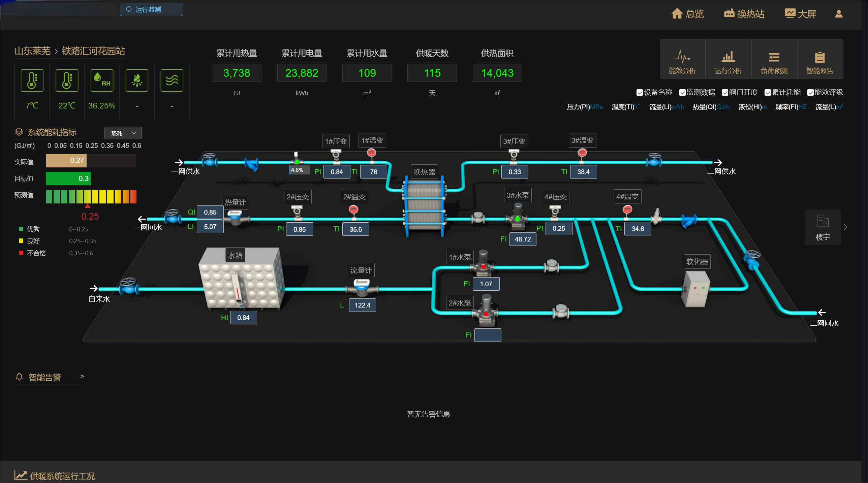This screenshot has width=868, height=483.
Task: Click the 1#压变 PI value 0.84
Action: point(337,172)
